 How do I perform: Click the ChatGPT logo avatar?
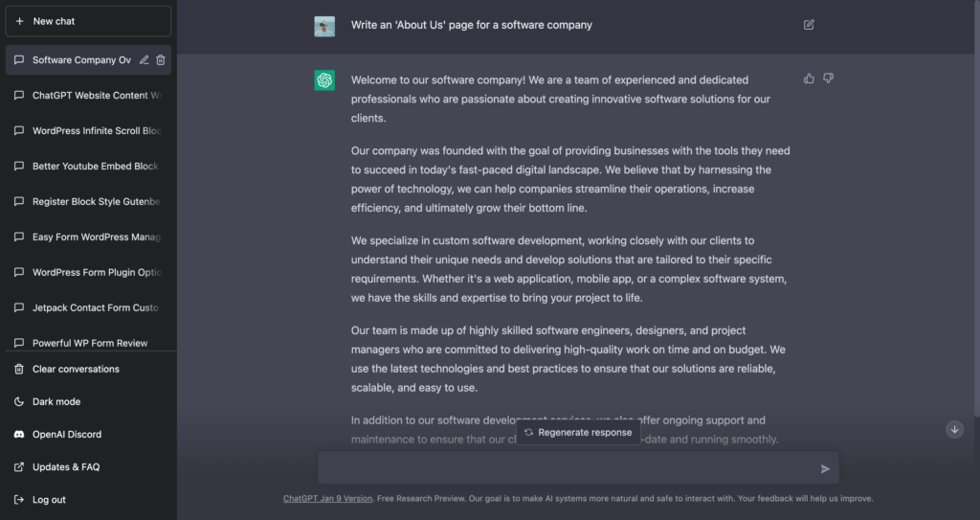[324, 80]
